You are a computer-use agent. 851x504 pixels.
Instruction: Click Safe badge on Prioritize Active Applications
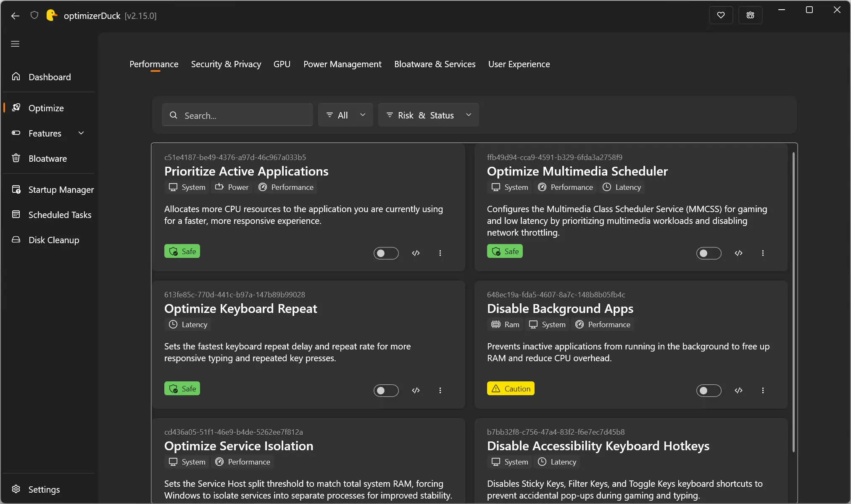182,251
